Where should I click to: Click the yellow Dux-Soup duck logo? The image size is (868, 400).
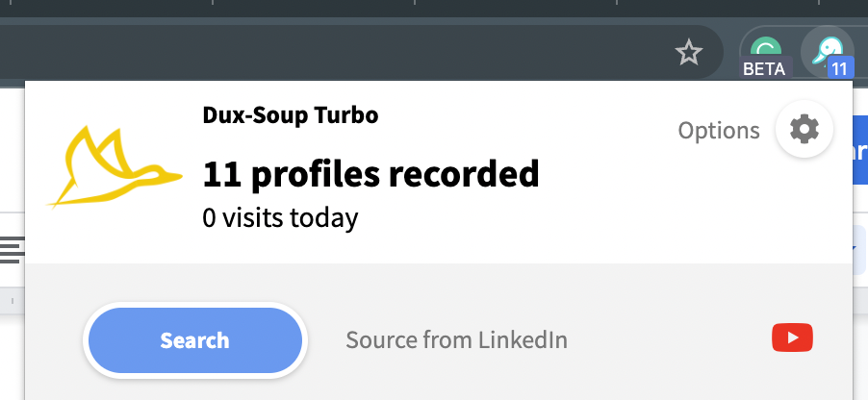click(115, 166)
